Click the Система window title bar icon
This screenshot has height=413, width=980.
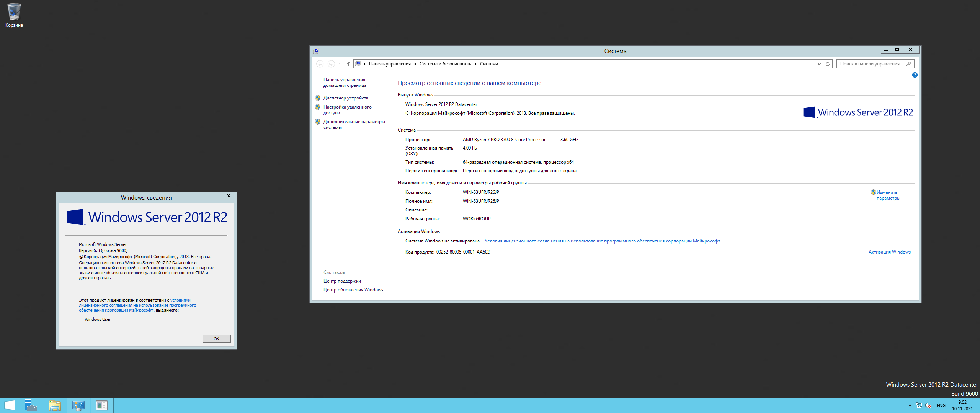(x=316, y=51)
